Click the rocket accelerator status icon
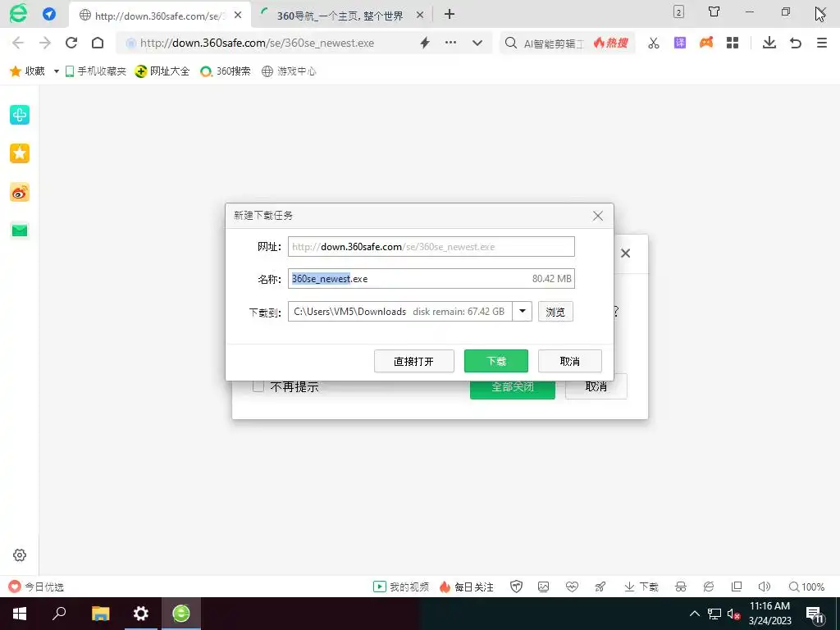Image resolution: width=840 pixels, height=630 pixels. tap(600, 587)
